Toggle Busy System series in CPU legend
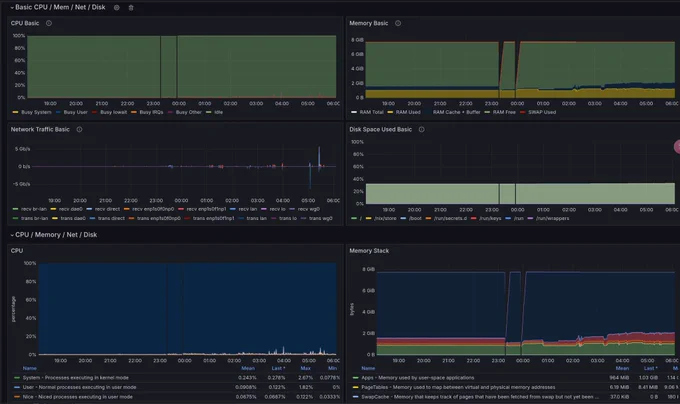 (33, 112)
